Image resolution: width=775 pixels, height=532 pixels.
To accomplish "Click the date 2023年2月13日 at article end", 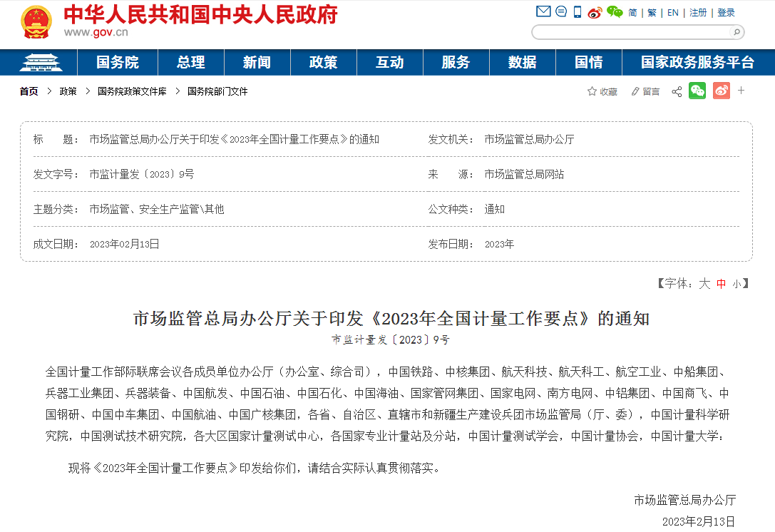I will coord(699,521).
